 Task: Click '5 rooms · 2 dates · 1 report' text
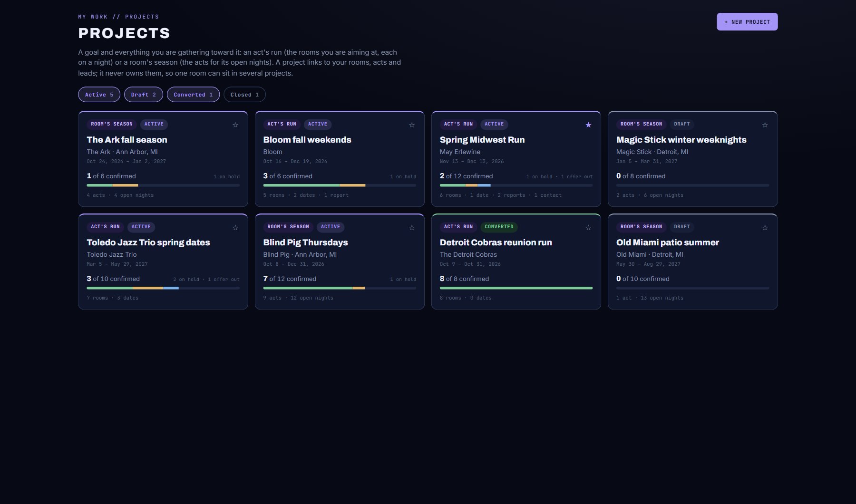click(306, 195)
